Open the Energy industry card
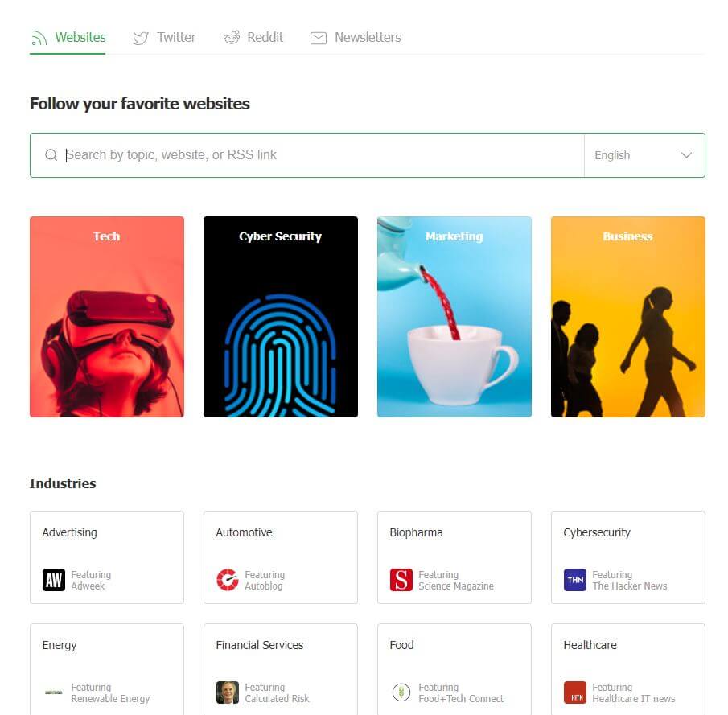Viewport: 728px width, 715px height. (107, 669)
